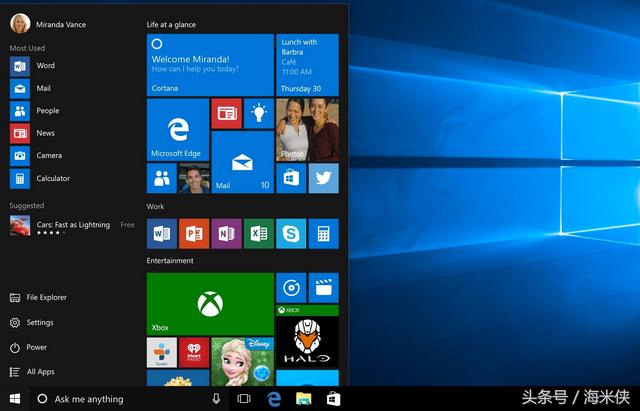Screen dimensions: 640x411
Task: Click the Free label beside Cars app
Action: click(x=127, y=224)
